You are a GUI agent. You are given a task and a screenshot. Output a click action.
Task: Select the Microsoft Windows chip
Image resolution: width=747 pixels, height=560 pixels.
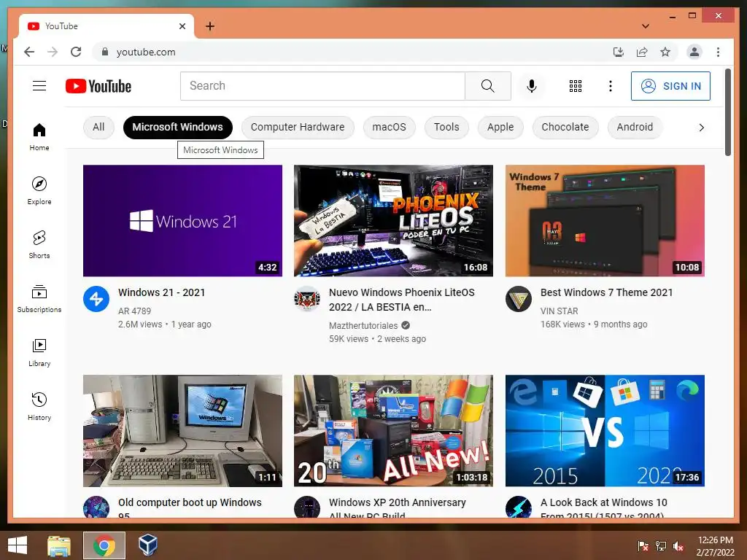pyautogui.click(x=178, y=127)
